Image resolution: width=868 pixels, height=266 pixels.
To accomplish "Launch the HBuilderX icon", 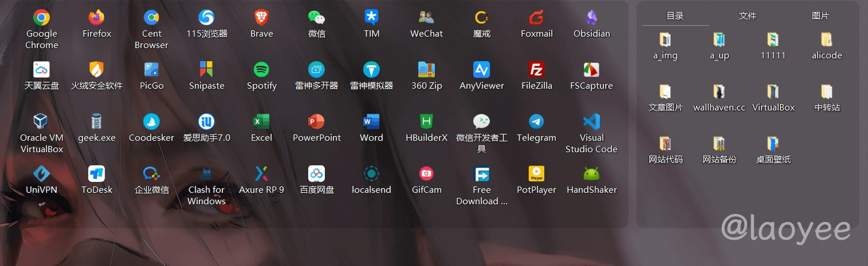I will (426, 122).
